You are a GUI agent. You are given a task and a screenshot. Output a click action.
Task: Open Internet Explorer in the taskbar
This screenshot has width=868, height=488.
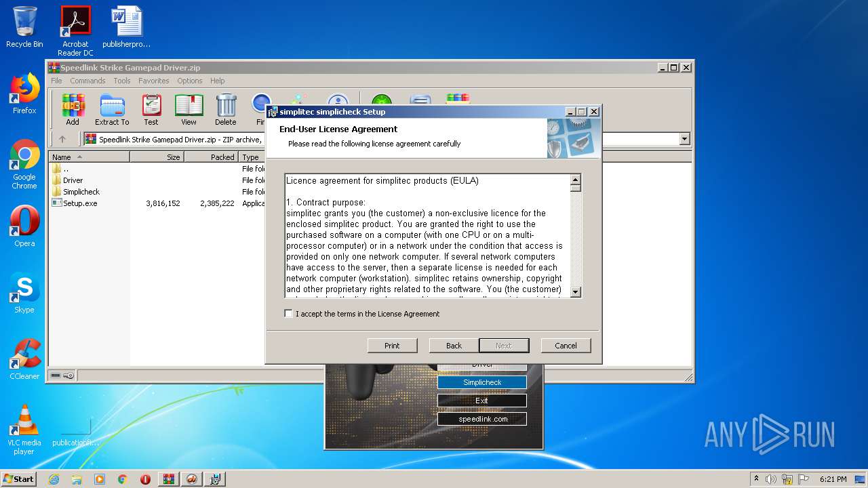click(54, 479)
